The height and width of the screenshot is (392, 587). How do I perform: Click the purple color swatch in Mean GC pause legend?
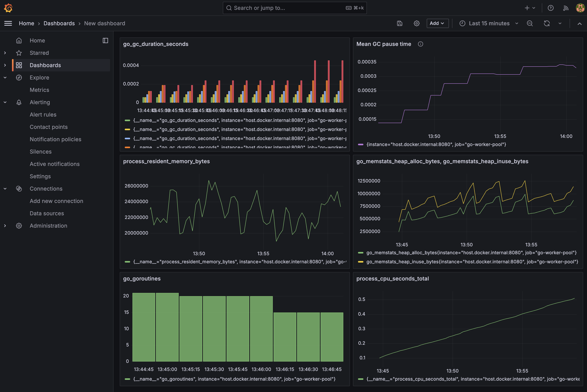point(361,144)
